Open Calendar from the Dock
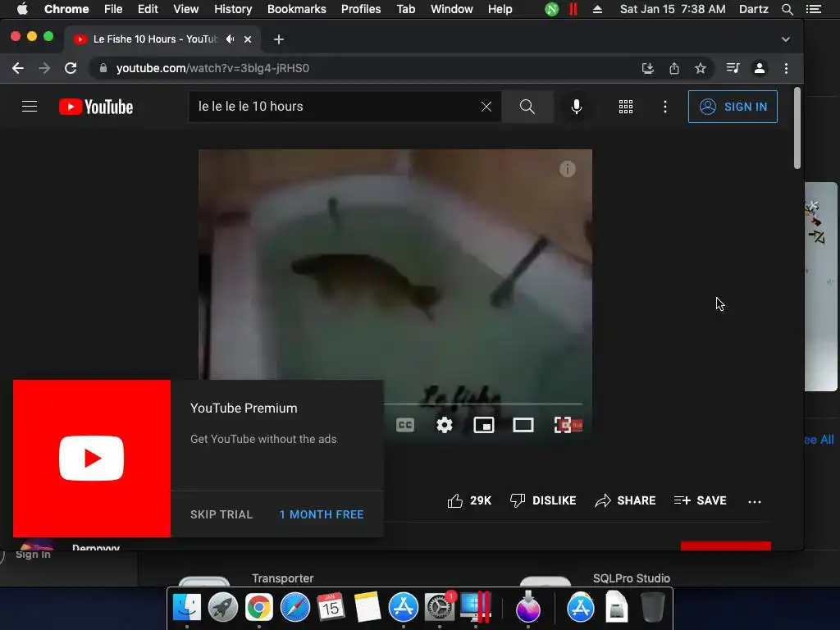This screenshot has width=840, height=630. point(331,607)
